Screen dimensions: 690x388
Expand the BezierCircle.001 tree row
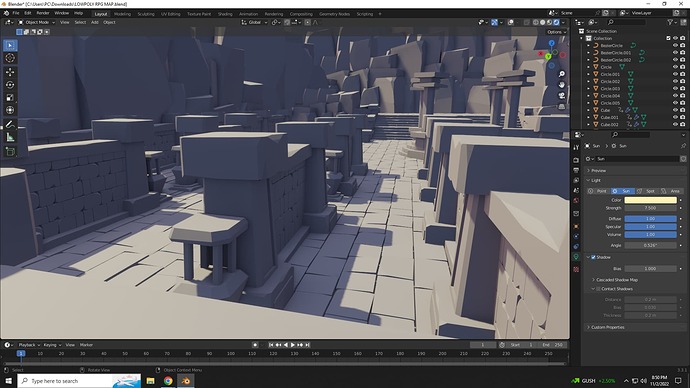[x=588, y=53]
